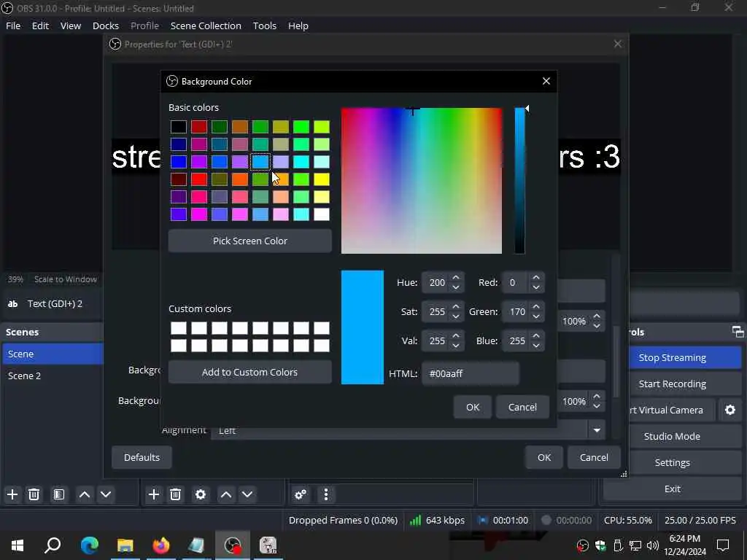Viewport: 747px width, 560px height.
Task: Click OK in Properties window
Action: coord(544,457)
